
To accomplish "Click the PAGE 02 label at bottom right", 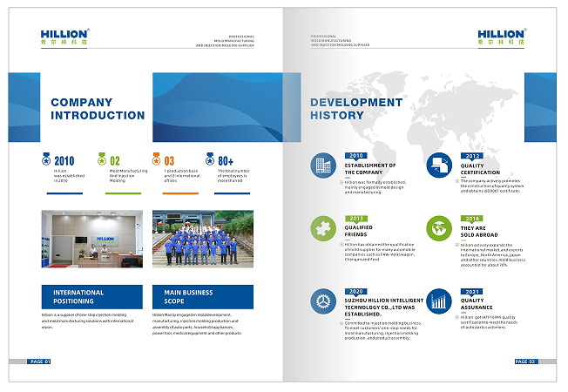I will pos(525,361).
